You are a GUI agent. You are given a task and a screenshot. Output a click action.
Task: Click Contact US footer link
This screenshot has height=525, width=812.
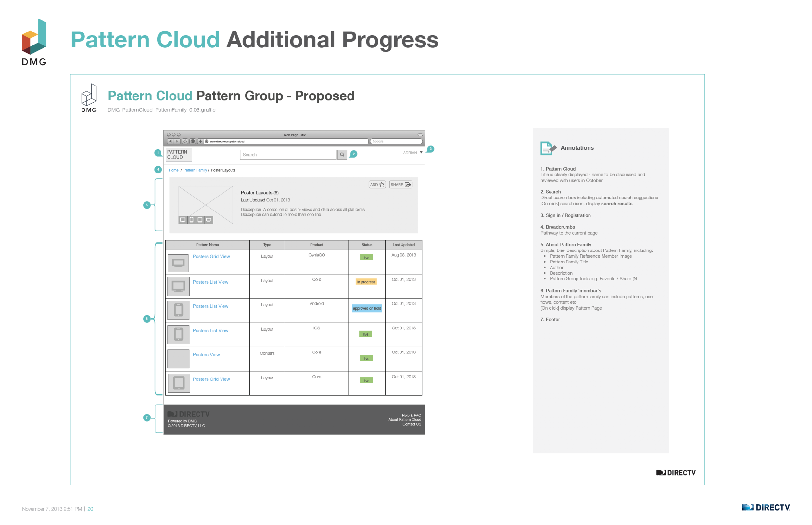click(412, 424)
